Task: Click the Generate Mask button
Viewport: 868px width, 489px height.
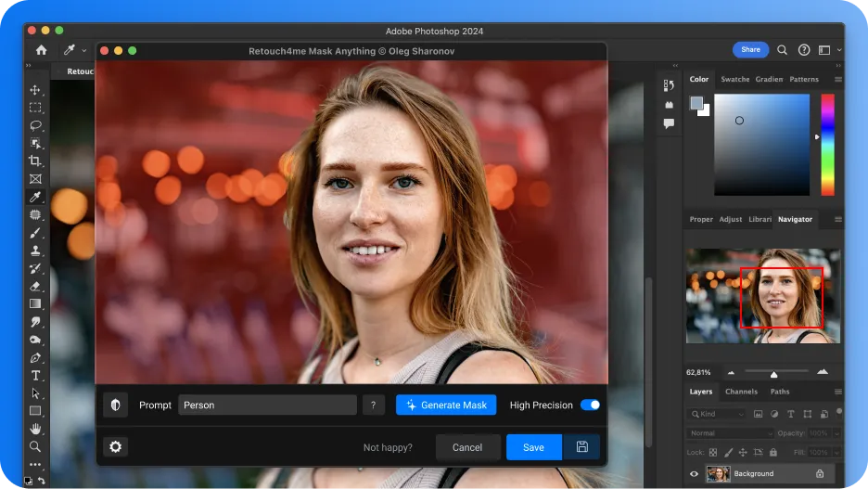Action: coord(446,405)
